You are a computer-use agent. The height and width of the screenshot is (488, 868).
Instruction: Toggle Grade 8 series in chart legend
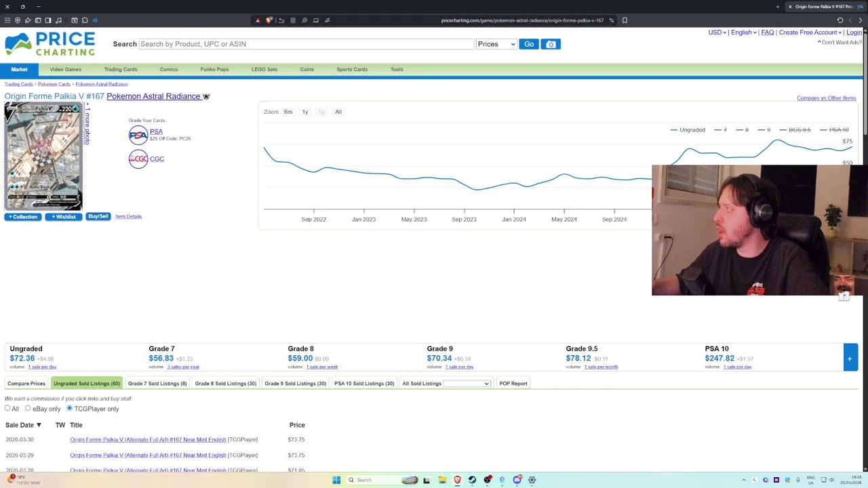[x=743, y=130]
